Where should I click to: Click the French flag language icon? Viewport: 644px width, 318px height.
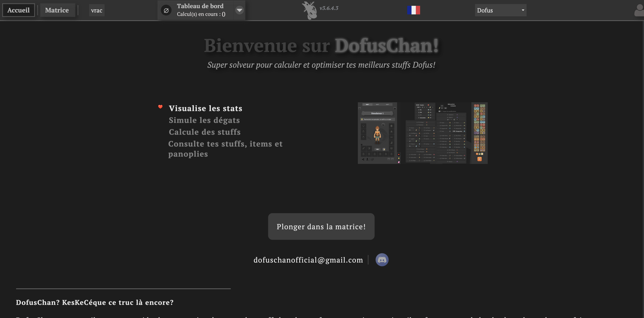[x=413, y=10]
